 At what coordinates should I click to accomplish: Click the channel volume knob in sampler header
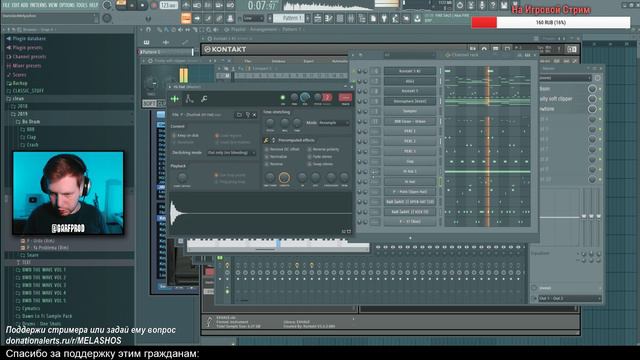(305, 97)
